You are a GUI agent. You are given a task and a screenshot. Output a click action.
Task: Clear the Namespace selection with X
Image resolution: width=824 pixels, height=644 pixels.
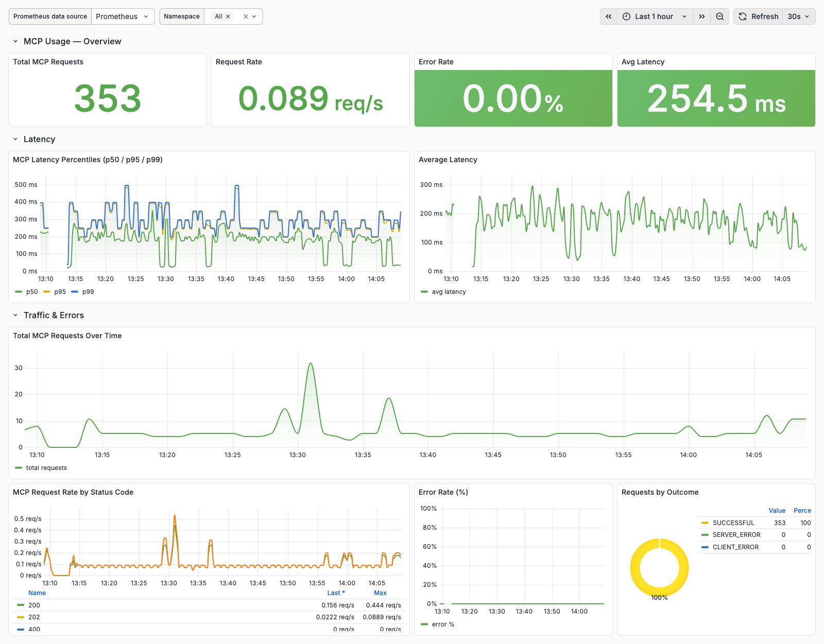pyautogui.click(x=246, y=16)
